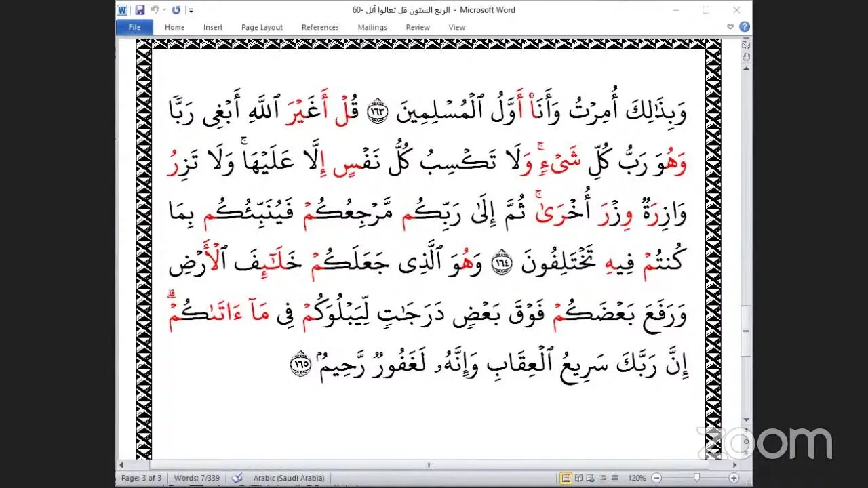Click the Page: 3 of 3 indicator

click(x=141, y=478)
